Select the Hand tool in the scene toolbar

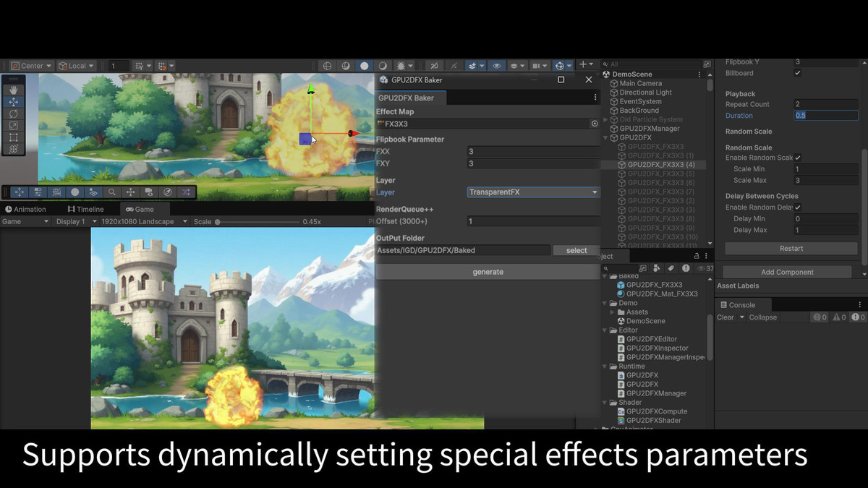(x=14, y=90)
